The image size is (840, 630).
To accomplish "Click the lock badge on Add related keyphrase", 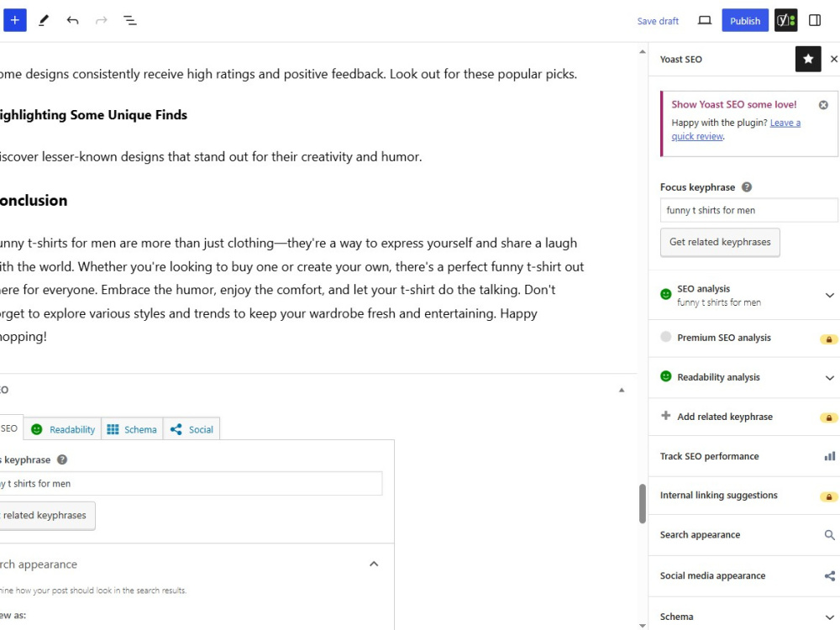I will click(828, 417).
